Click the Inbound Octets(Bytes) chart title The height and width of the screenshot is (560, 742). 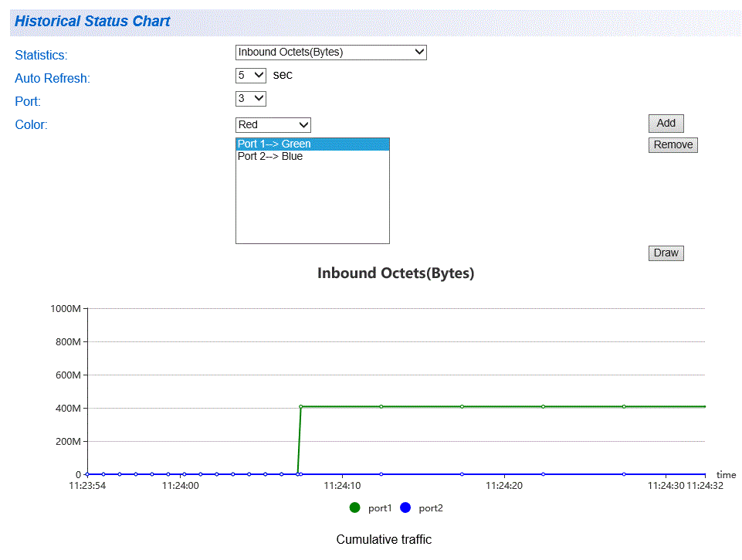point(395,273)
